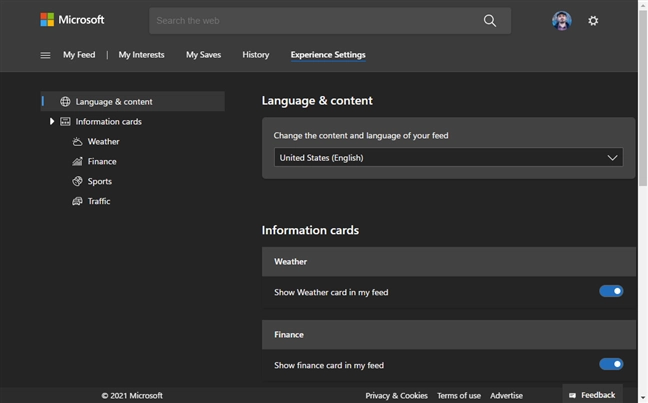
Task: Click the Weather cloud icon in sidebar
Action: pos(77,141)
